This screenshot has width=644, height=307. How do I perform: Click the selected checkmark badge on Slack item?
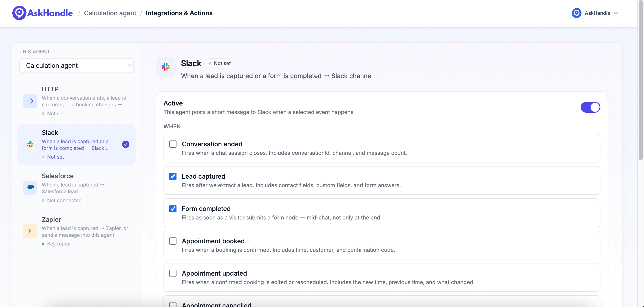(x=126, y=144)
